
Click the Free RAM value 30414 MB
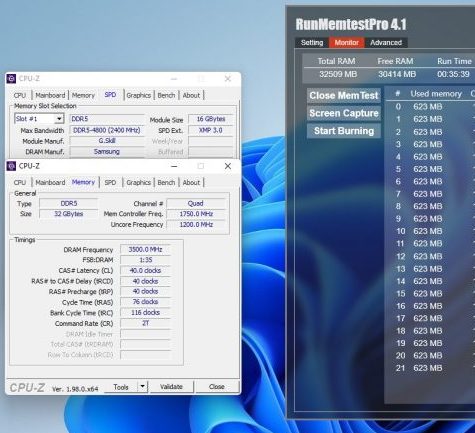pyautogui.click(x=397, y=74)
